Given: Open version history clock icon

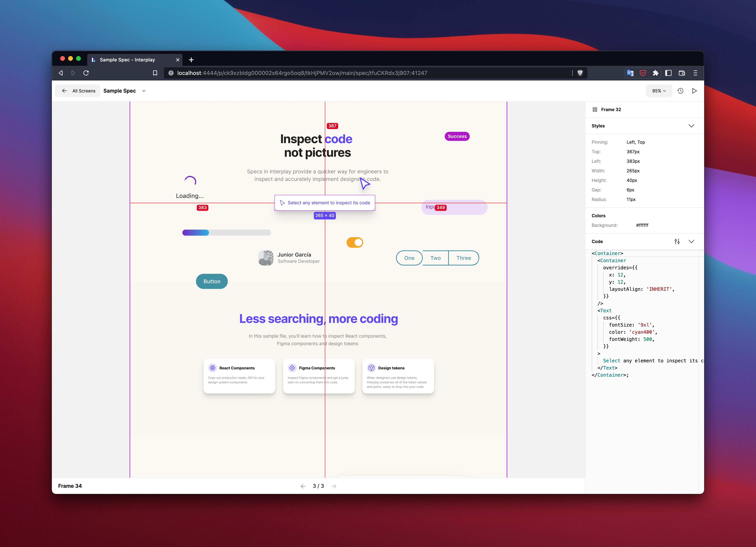Looking at the screenshot, I should coord(681,91).
